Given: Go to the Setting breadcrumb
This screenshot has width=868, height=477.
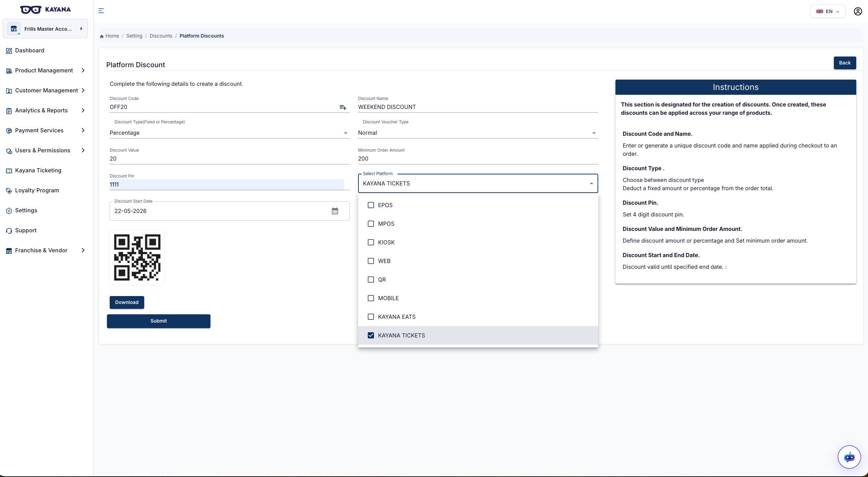Looking at the screenshot, I should point(134,36).
